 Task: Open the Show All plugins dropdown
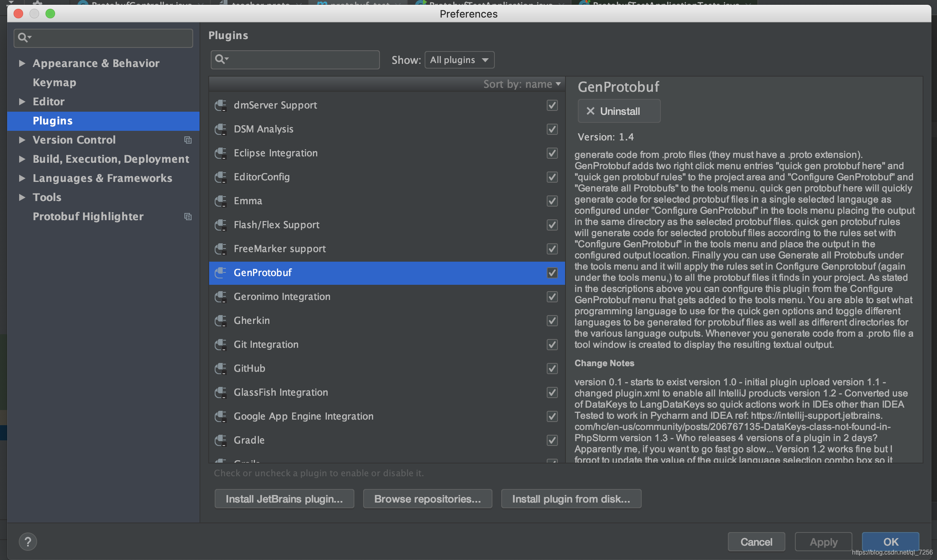click(459, 60)
